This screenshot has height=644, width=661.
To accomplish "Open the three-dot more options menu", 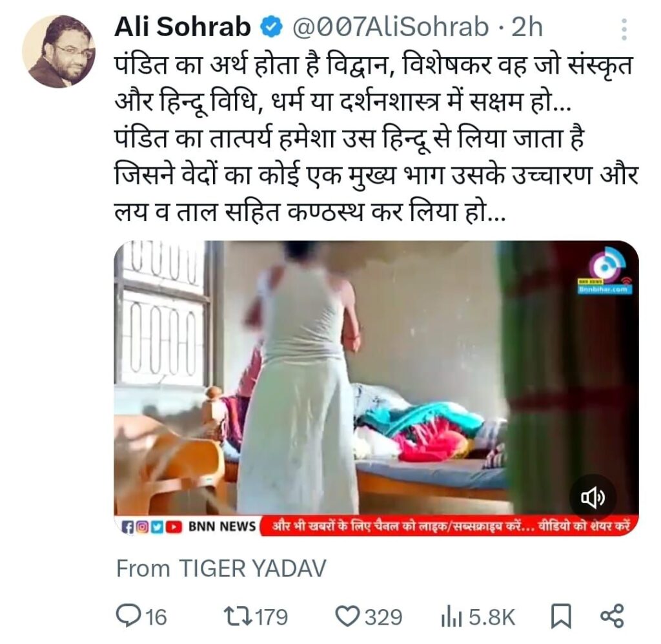I will (x=624, y=29).
